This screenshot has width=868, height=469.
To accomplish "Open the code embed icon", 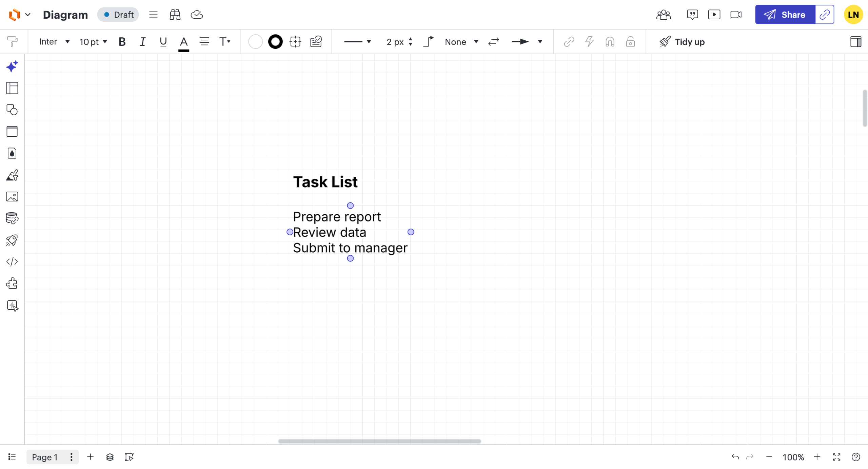I will click(12, 262).
